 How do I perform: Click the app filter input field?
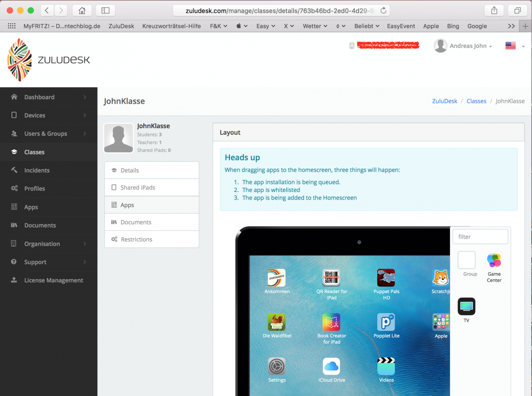[x=480, y=237]
